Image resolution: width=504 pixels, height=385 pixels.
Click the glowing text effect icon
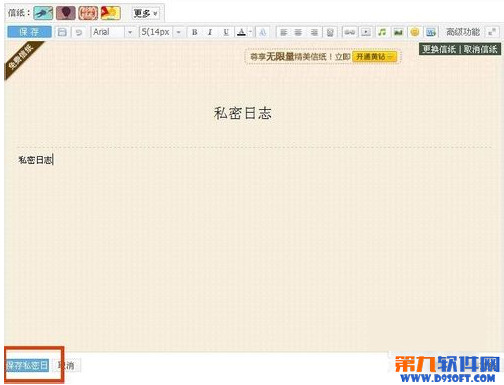coord(263,32)
